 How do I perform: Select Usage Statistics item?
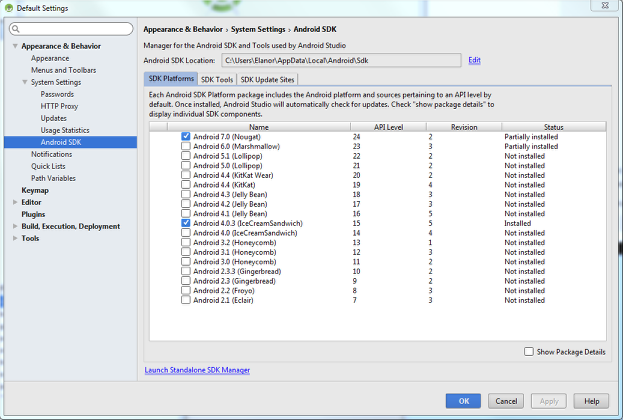[65, 130]
